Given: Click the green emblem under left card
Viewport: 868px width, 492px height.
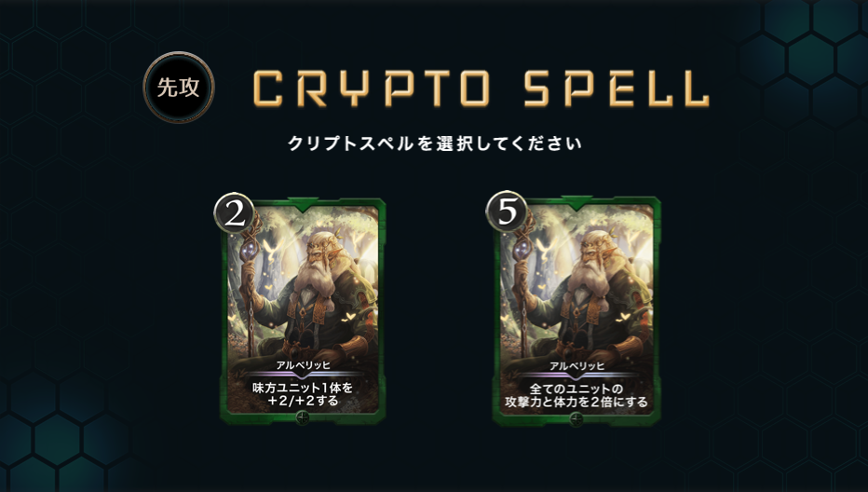Looking at the screenshot, I should [303, 417].
